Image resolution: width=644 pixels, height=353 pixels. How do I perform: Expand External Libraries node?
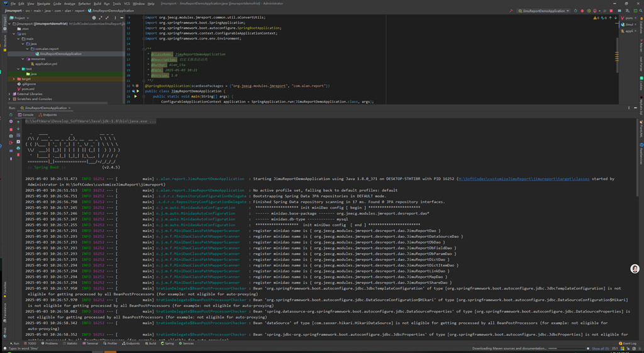[x=9, y=94]
